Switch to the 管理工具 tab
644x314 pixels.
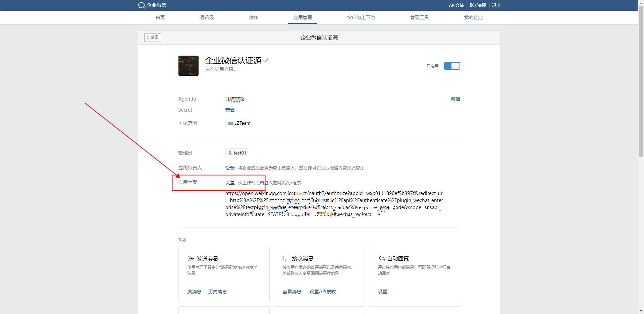pos(419,17)
